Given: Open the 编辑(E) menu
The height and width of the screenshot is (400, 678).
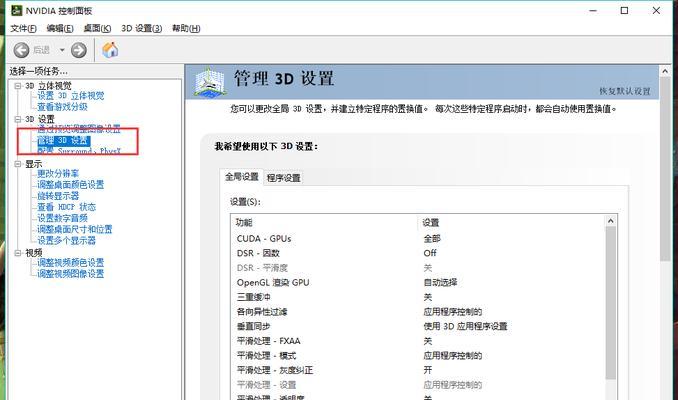Looking at the screenshot, I should click(x=60, y=29).
